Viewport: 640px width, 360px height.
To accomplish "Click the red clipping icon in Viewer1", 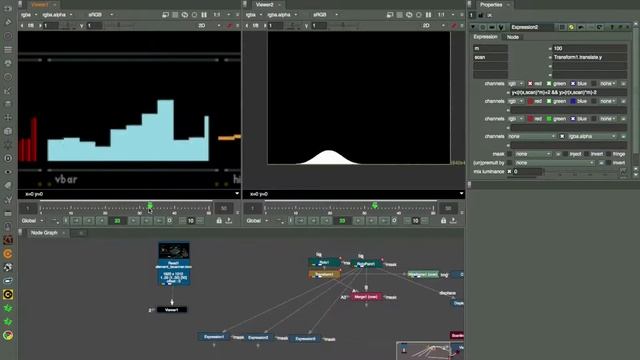I will (x=229, y=26).
